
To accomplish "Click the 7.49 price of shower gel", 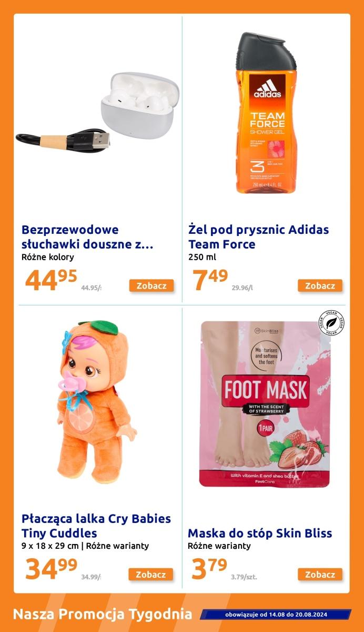I will (x=210, y=280).
